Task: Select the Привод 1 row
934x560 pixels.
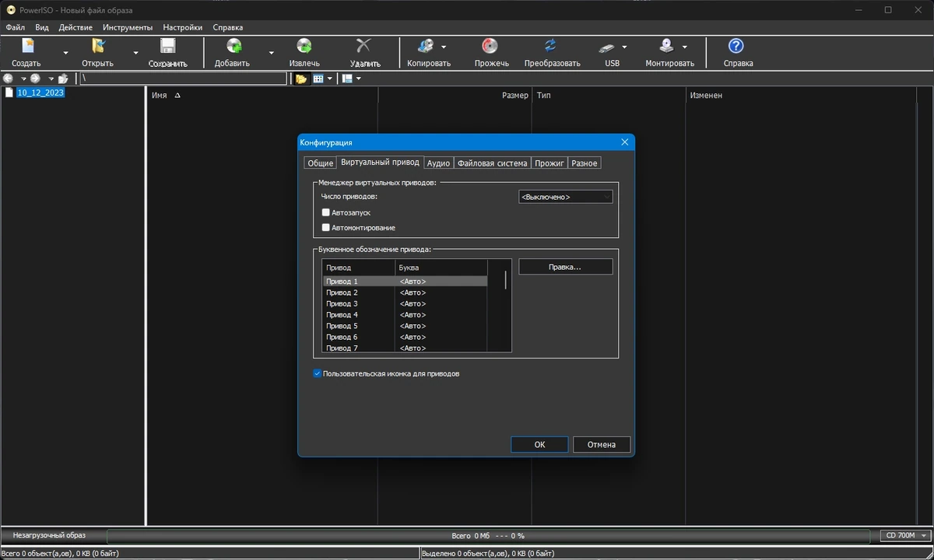Action: point(405,281)
